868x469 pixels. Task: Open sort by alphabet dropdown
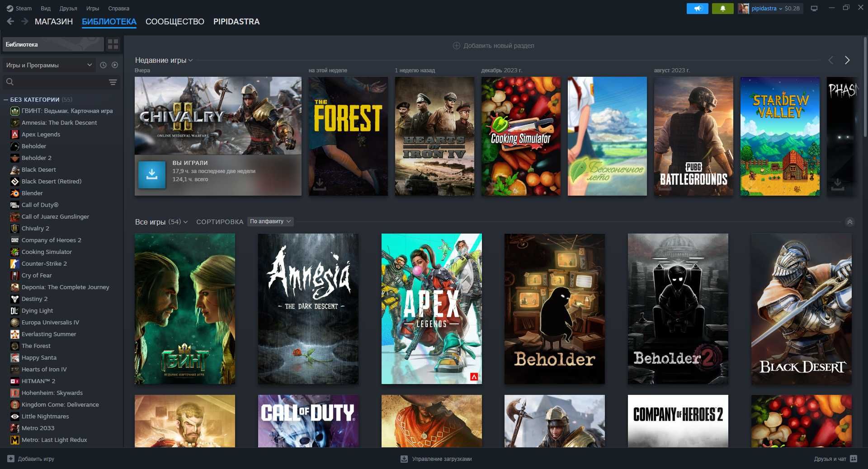(x=270, y=221)
